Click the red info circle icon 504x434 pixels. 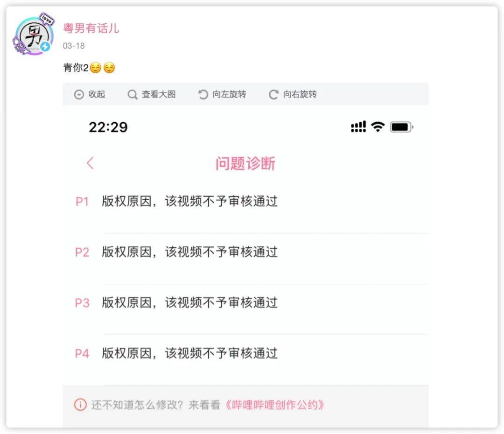(80, 405)
